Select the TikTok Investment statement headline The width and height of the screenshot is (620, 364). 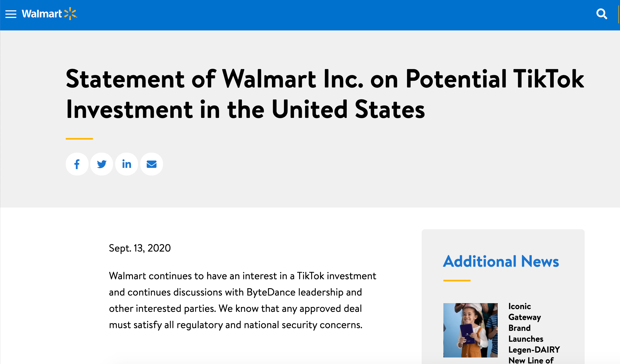point(325,94)
